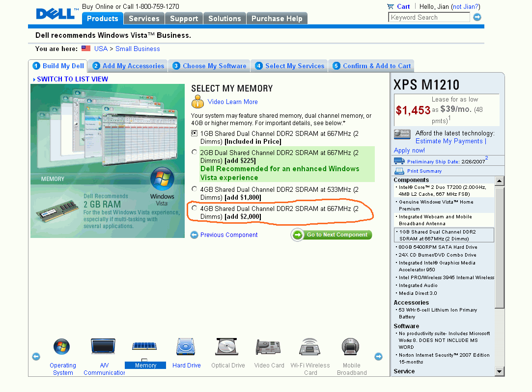Click Norton Internet Security 2007 entry
Image resolution: width=532 pixels, height=392 pixels.
pyautogui.click(x=444, y=359)
